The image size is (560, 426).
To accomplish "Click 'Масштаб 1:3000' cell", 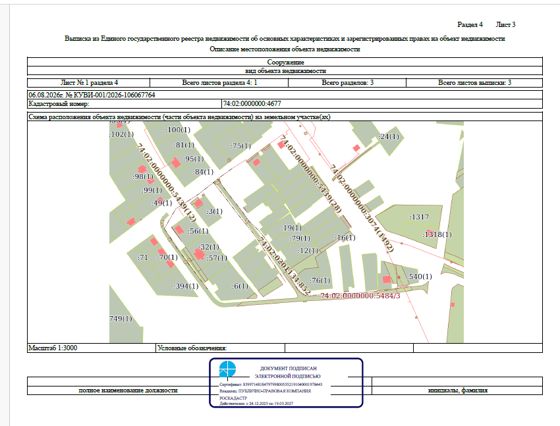I will pos(91,348).
